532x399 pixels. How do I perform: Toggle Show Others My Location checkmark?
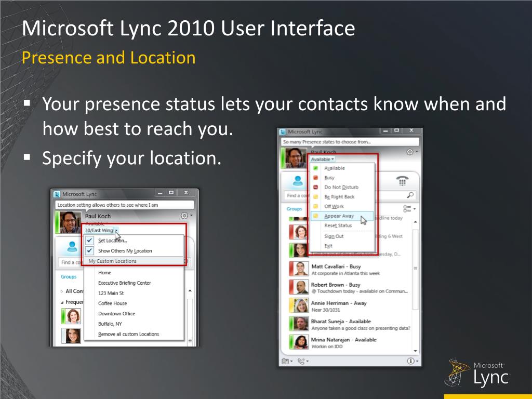coord(134,251)
